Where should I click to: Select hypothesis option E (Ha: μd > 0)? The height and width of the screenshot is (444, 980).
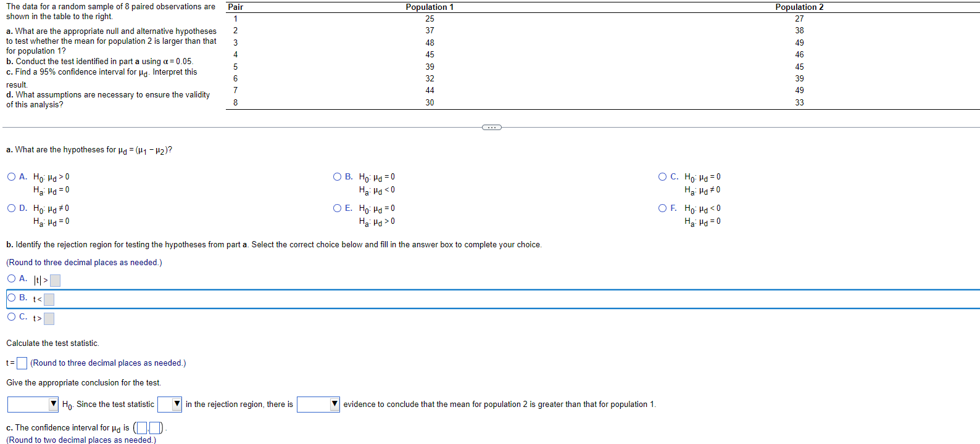point(338,208)
